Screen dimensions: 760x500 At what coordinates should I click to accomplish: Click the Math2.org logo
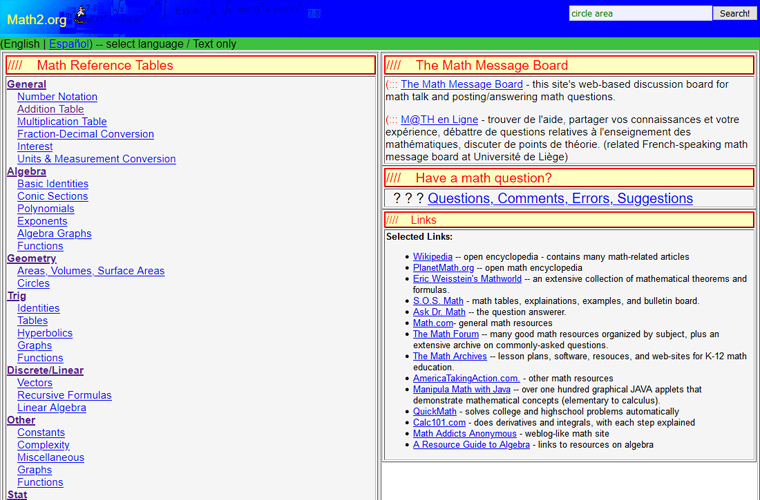[37, 19]
